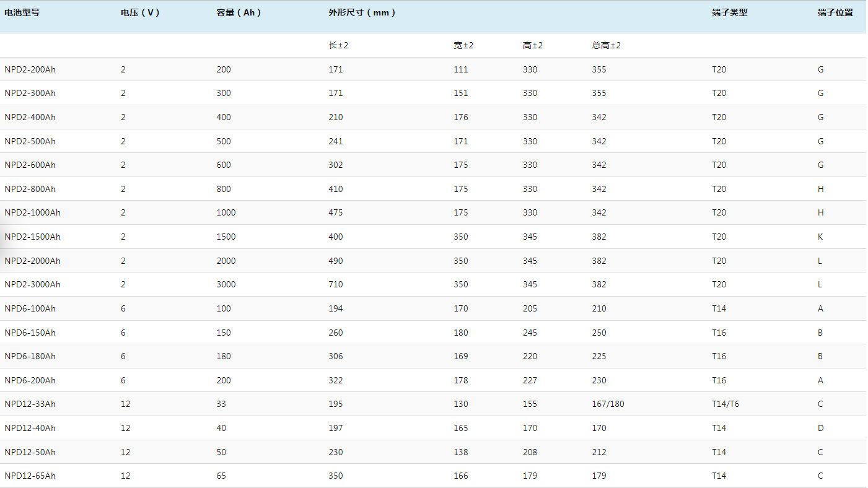Select the NPD6-180Ah model cell

coord(30,356)
